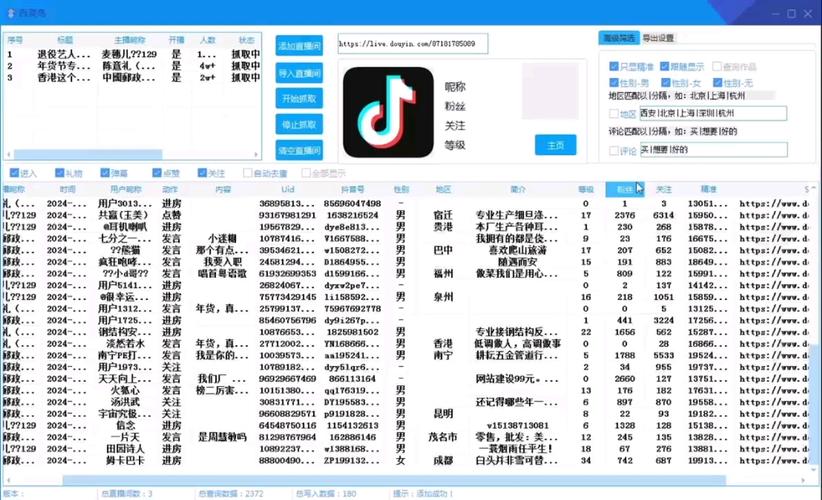Click the 人数 header in live-room list
Viewport: 822px width, 500px height.
(x=208, y=40)
